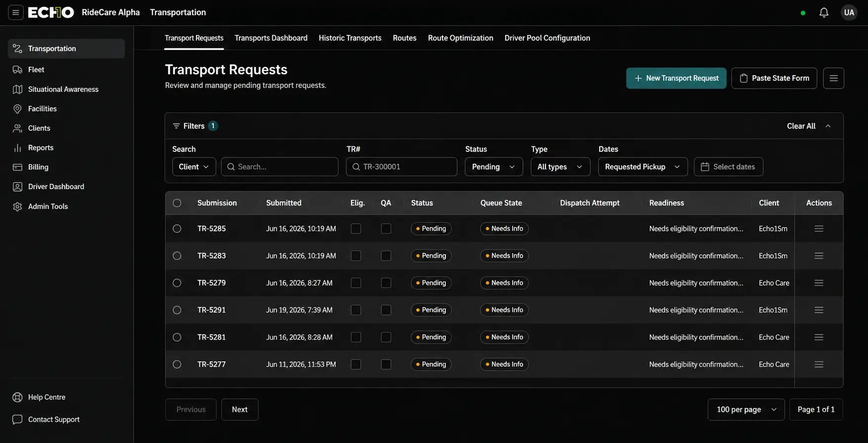The width and height of the screenshot is (868, 443).
Task: Select the row radio for TR-5291
Action: (x=177, y=310)
